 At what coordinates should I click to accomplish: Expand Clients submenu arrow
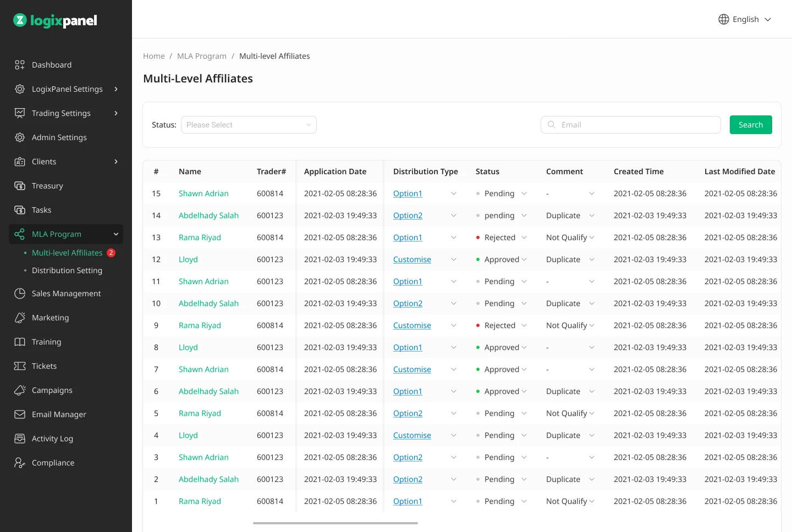point(116,162)
